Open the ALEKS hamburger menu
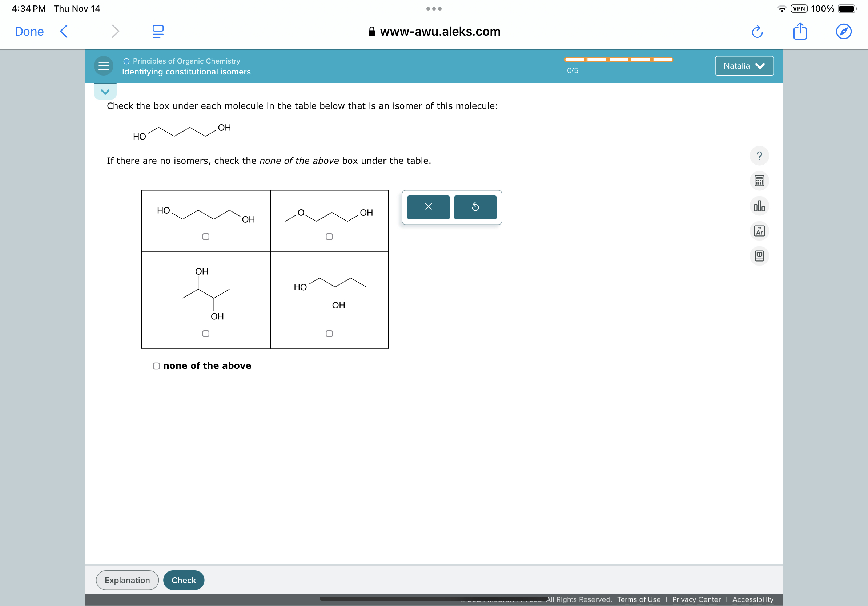 click(103, 65)
